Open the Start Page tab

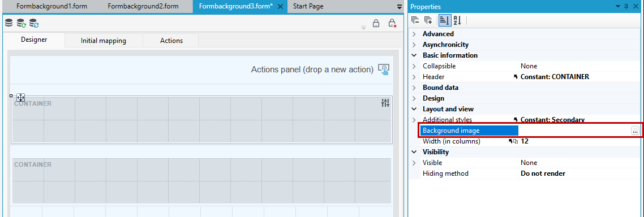coord(308,7)
